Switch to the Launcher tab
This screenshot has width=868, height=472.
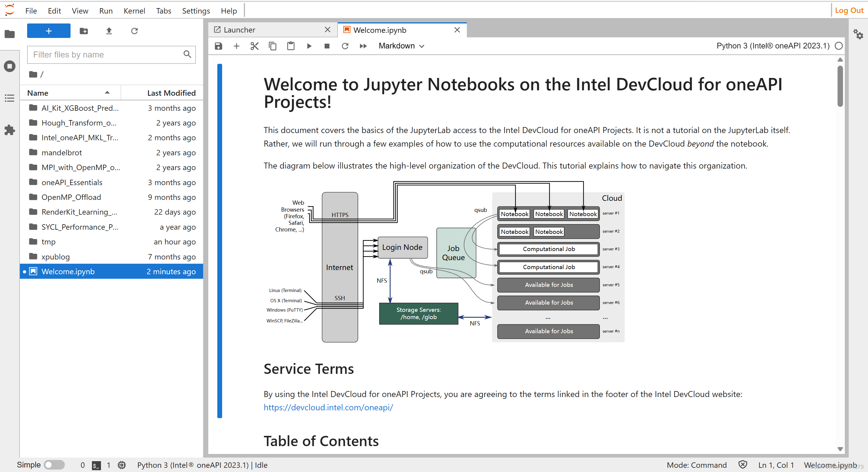(239, 30)
